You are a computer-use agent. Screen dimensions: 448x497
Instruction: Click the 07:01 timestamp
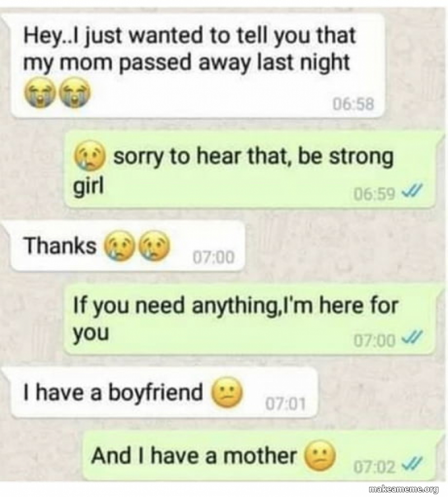[x=286, y=405]
